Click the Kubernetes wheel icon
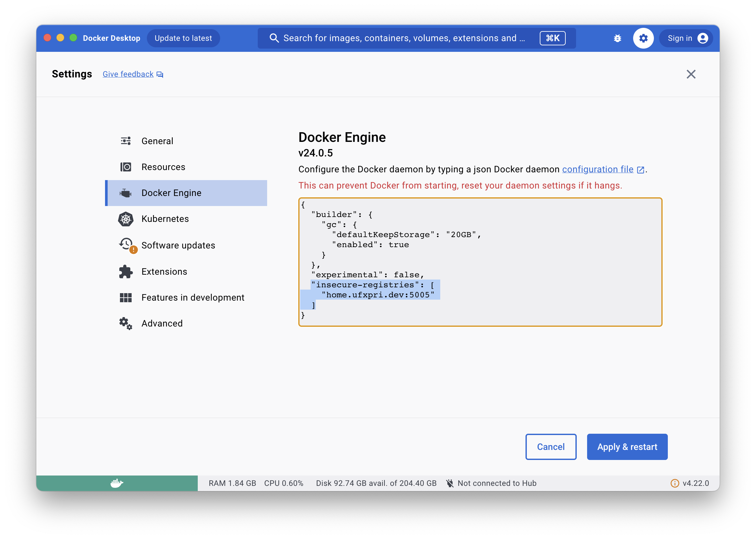756x539 pixels. coord(125,219)
